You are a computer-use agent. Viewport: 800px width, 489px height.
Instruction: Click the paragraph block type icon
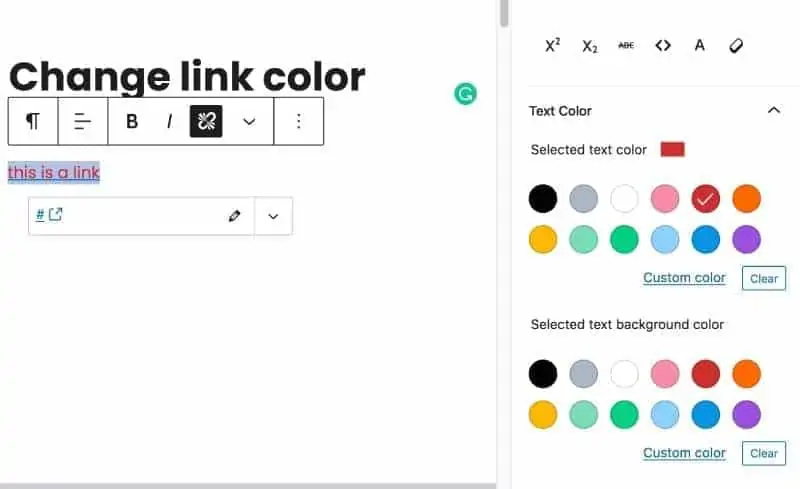coord(33,121)
